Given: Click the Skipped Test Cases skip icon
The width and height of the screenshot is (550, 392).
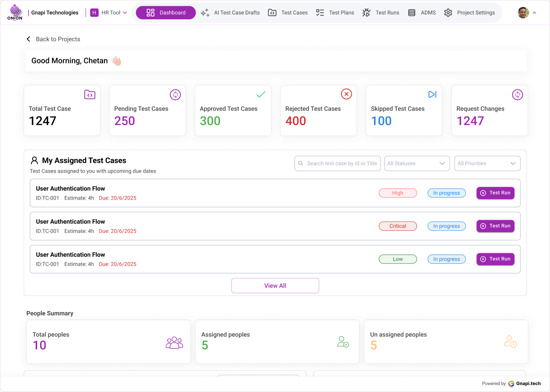Looking at the screenshot, I should pyautogui.click(x=432, y=95).
